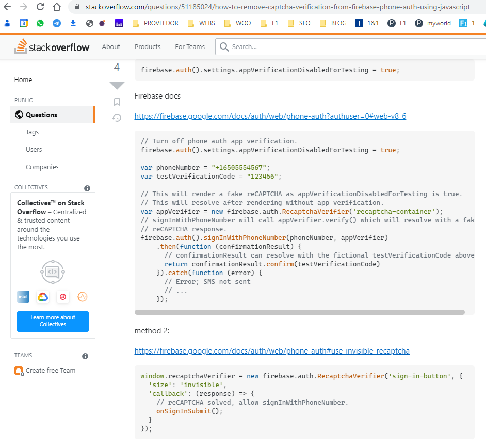486x448 pixels.
Task: Show the answer activity history
Action: point(117,118)
